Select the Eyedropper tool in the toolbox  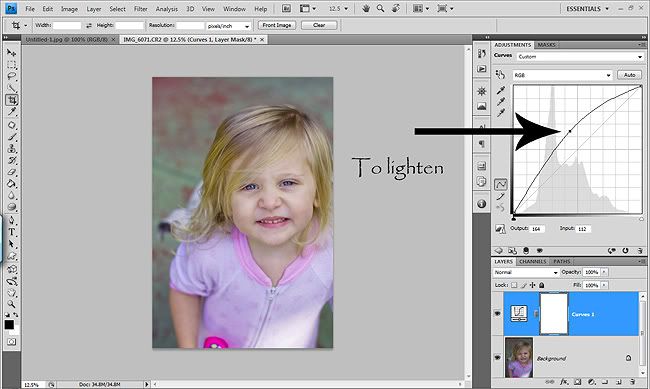point(11,112)
